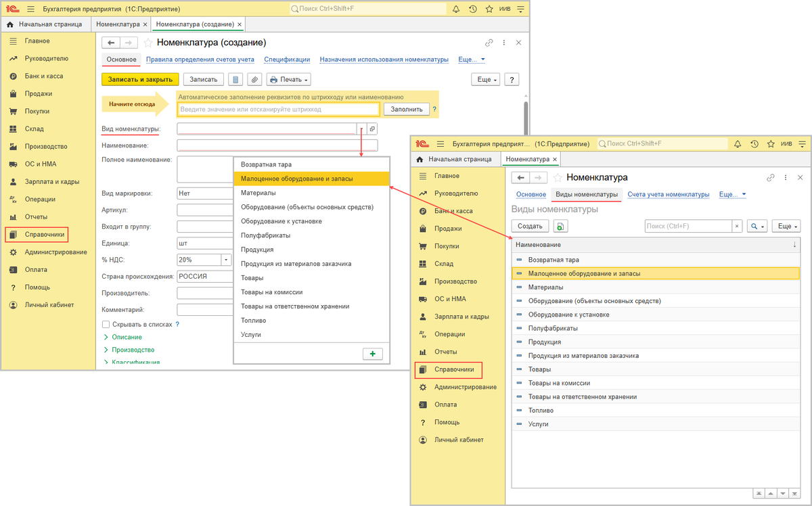
Task: Click the document report icon next to Записать
Action: click(235, 79)
